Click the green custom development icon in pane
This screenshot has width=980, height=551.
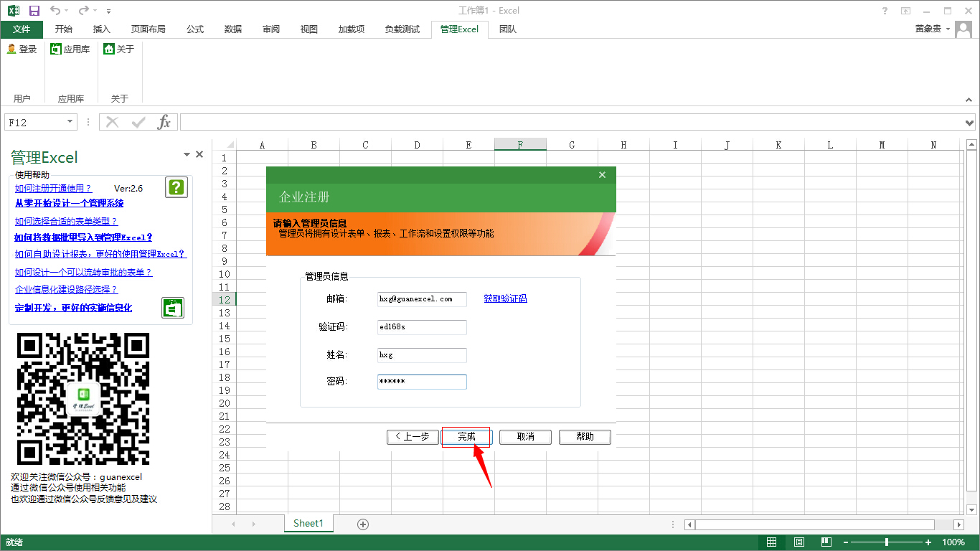tap(173, 308)
